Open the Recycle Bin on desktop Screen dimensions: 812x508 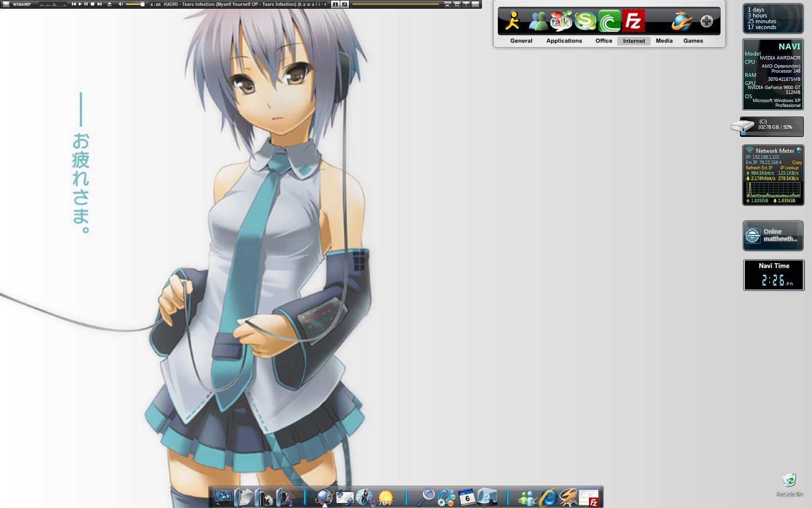point(789,482)
